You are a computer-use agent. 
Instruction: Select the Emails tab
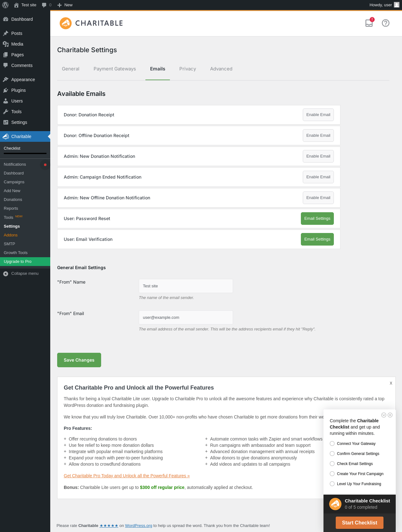point(158,69)
